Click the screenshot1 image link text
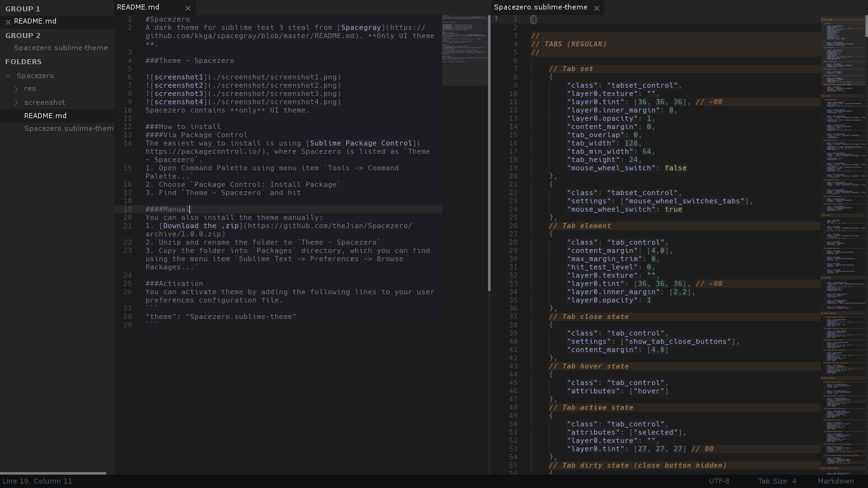Screen dimensions: 868x488 pyautogui.click(x=179, y=77)
